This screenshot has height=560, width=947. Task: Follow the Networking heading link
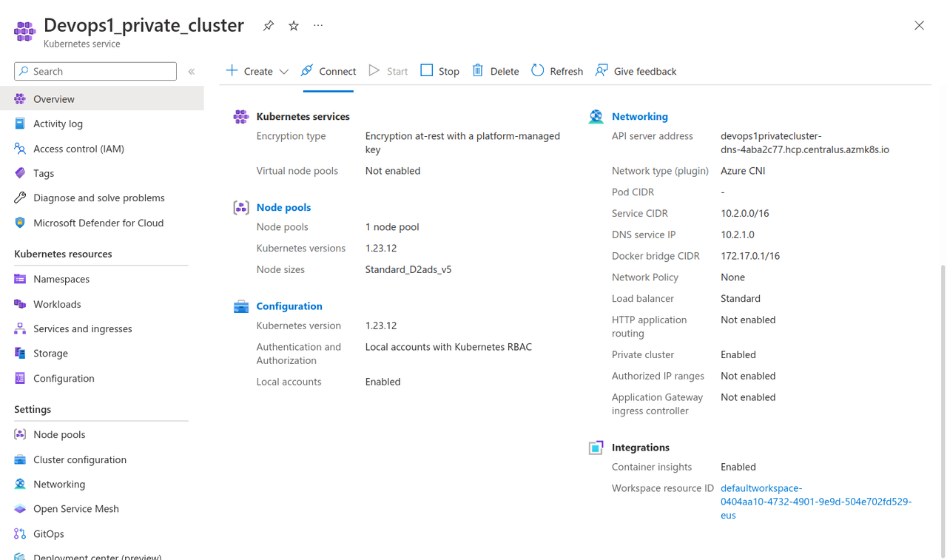[640, 116]
